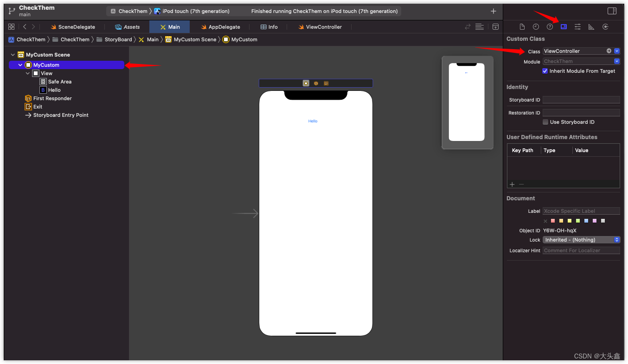Toggle the editor review arrows icon
This screenshot has width=628, height=364.
tap(468, 27)
